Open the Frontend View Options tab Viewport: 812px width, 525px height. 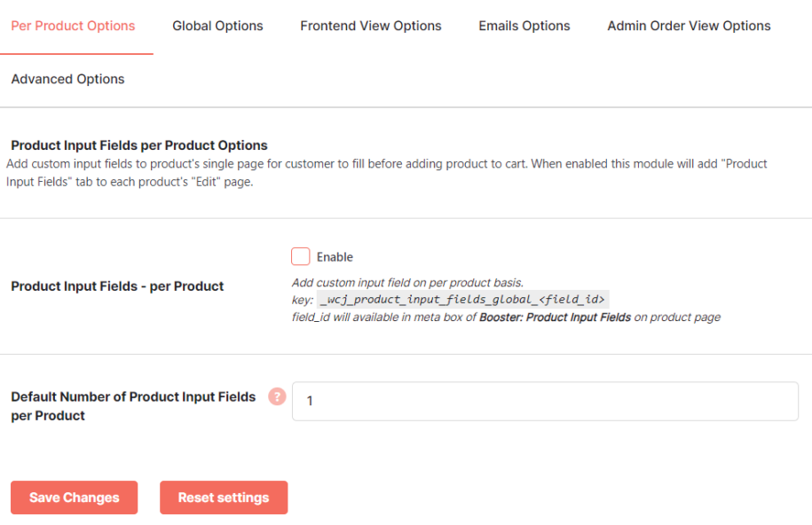[x=371, y=26]
